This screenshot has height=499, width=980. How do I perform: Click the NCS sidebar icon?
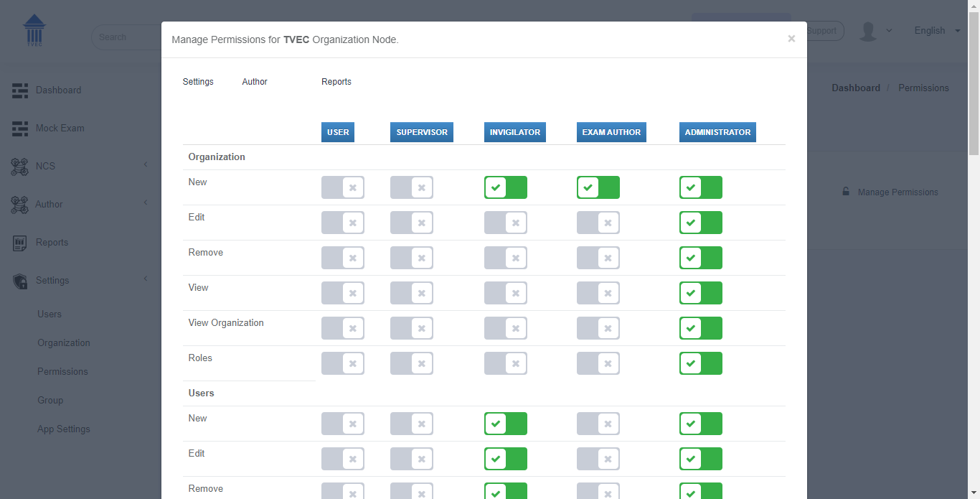(x=20, y=167)
